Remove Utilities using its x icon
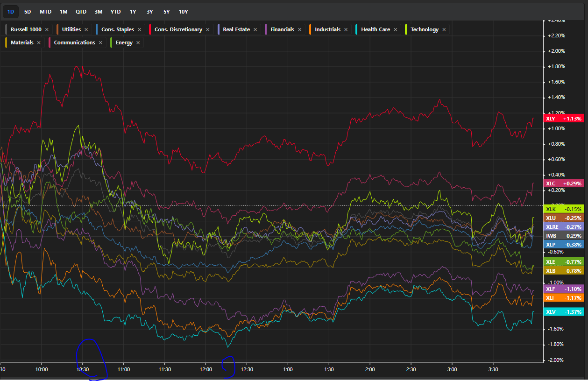588x381 pixels. click(x=86, y=29)
